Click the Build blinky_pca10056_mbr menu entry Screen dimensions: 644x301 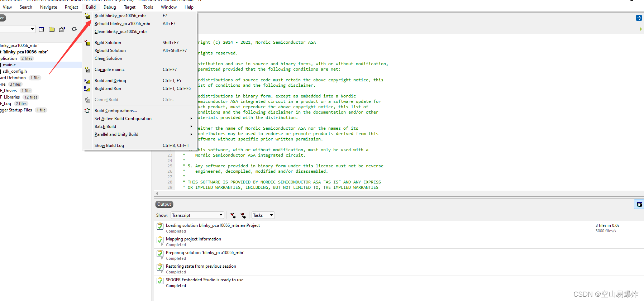tap(140, 16)
